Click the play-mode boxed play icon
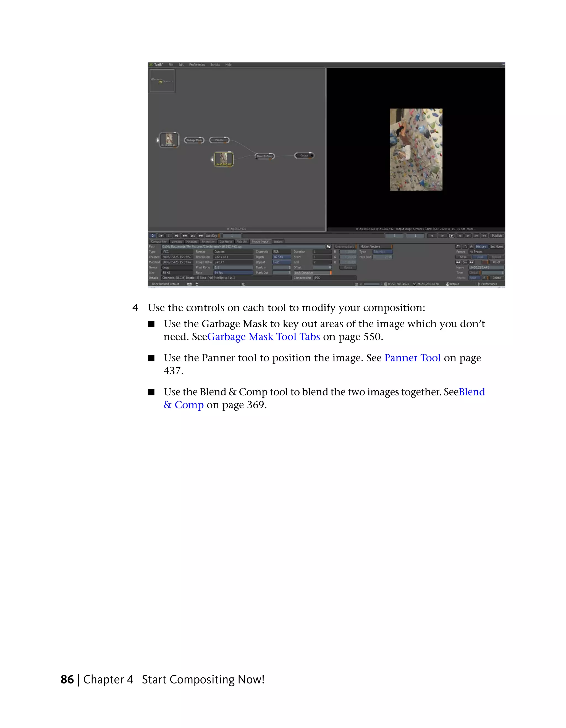Viewport: 566px width, 728px height. point(452,236)
